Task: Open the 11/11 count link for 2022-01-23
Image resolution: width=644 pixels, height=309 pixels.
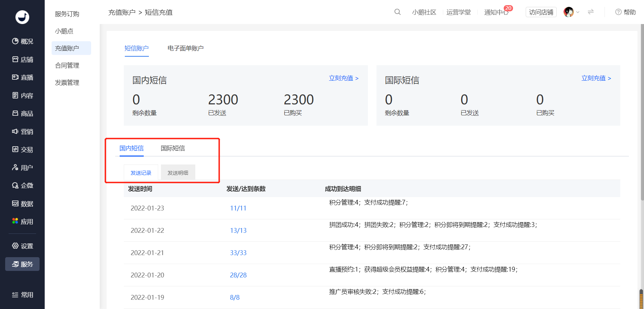Action: click(238, 208)
